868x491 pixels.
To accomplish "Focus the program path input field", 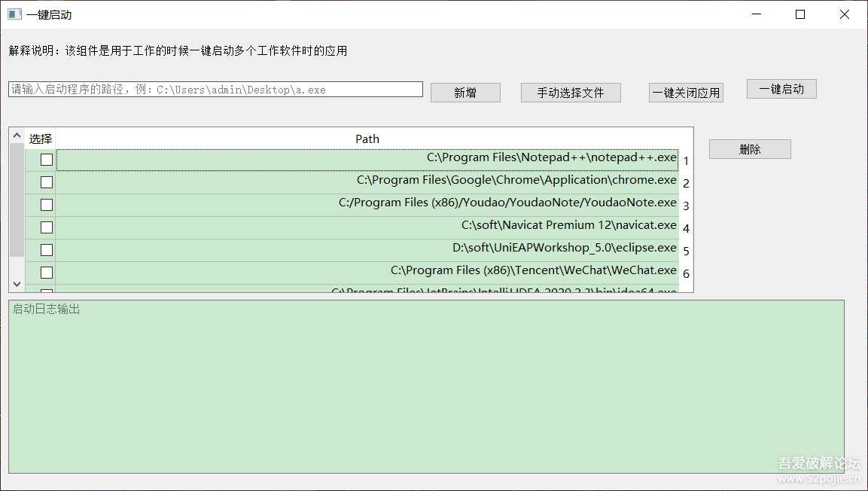I will pyautogui.click(x=215, y=90).
